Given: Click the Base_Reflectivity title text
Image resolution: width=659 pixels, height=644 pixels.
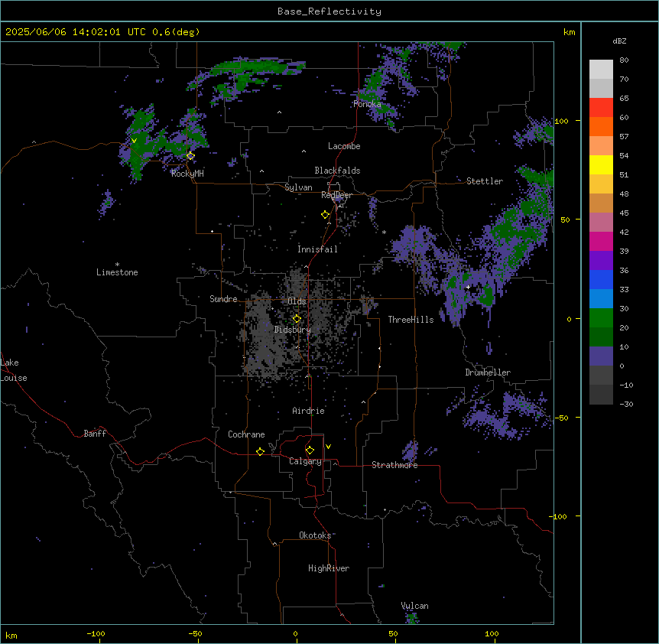Looking at the screenshot, I should 329,11.
